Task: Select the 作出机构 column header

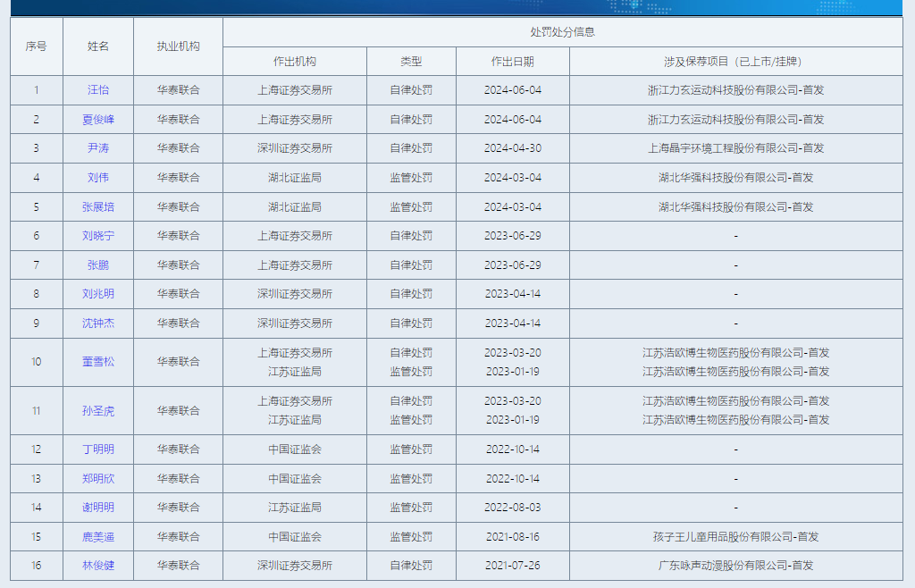Action: (295, 62)
